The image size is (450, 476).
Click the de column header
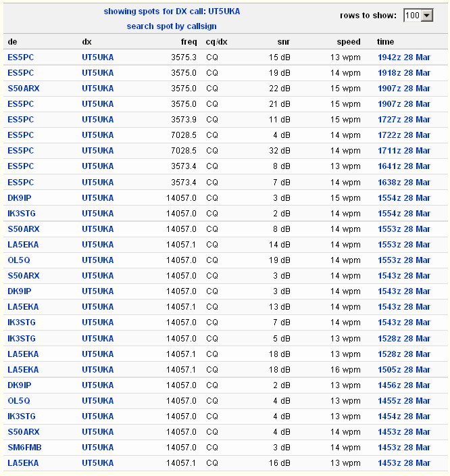click(x=12, y=42)
